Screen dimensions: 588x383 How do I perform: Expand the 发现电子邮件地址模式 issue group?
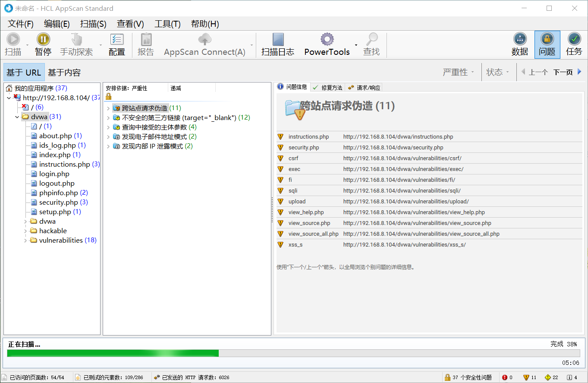coord(108,136)
